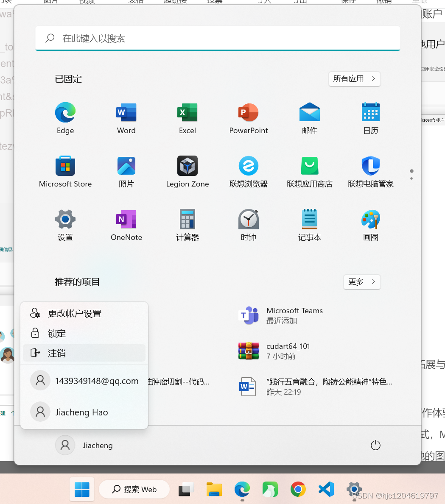The height and width of the screenshot is (504, 445).
Task: Launch Word from pinned apps
Action: [126, 118]
